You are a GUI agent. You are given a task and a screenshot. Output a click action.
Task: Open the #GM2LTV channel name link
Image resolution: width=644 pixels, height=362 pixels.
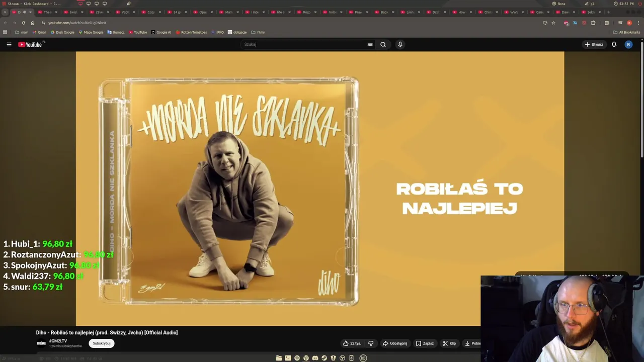point(58,341)
